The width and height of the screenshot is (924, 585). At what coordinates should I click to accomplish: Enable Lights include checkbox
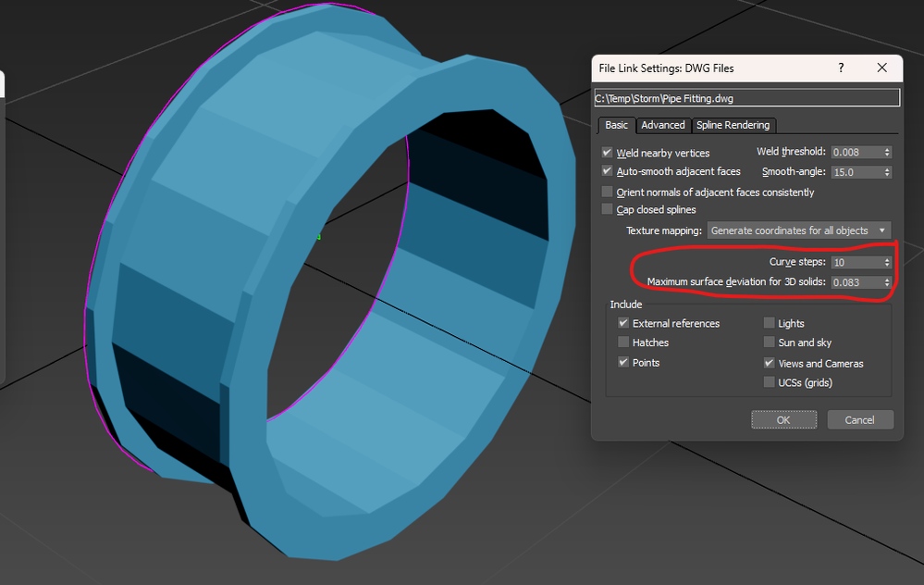(x=769, y=322)
